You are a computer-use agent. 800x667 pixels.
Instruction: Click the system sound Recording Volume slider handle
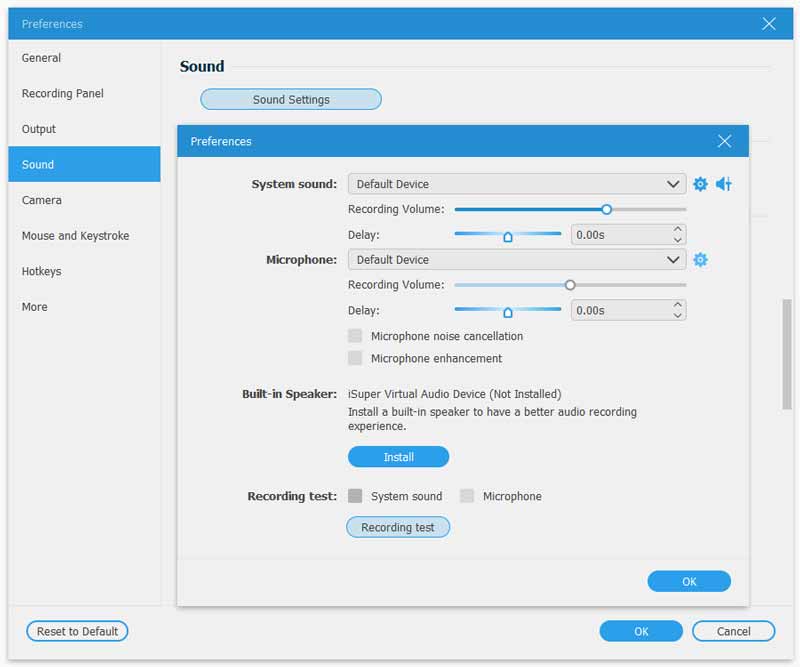pyautogui.click(x=606, y=209)
